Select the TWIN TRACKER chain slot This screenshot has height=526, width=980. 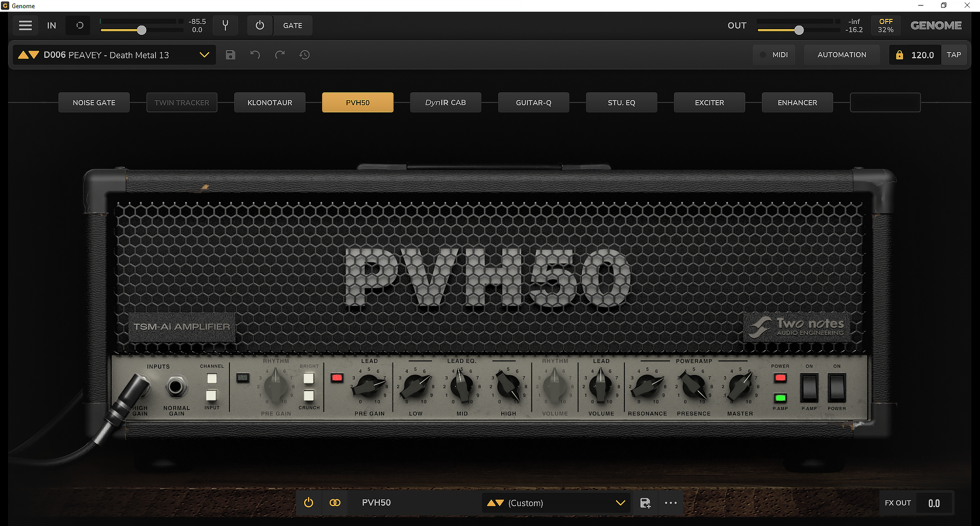point(182,103)
